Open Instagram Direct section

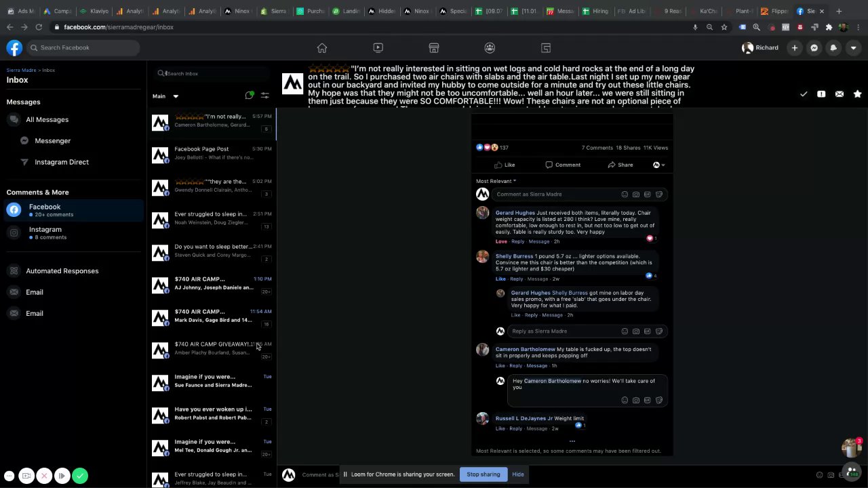pos(62,162)
